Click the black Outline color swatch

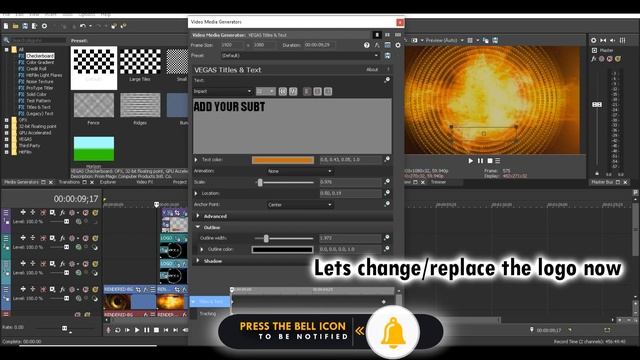coord(282,249)
